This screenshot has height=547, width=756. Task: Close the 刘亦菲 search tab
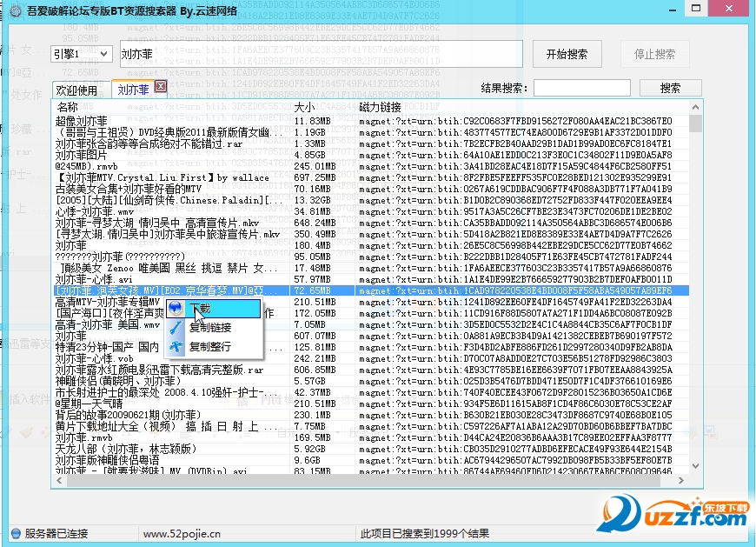tap(161, 86)
